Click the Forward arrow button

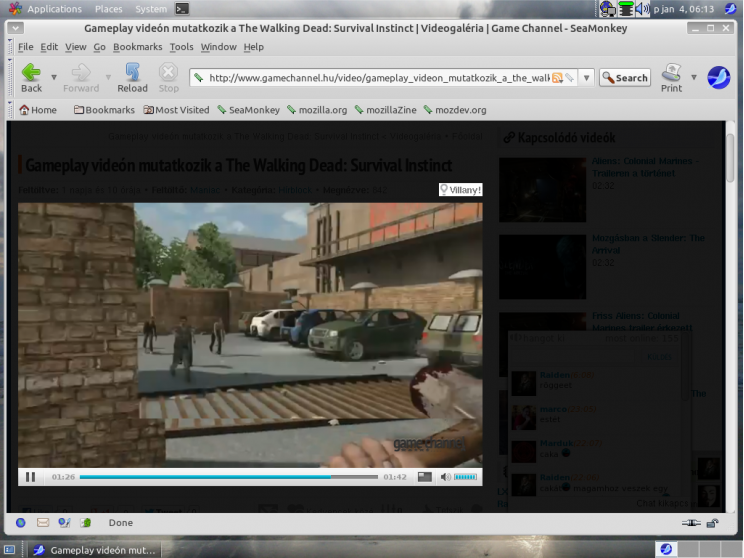(x=81, y=78)
